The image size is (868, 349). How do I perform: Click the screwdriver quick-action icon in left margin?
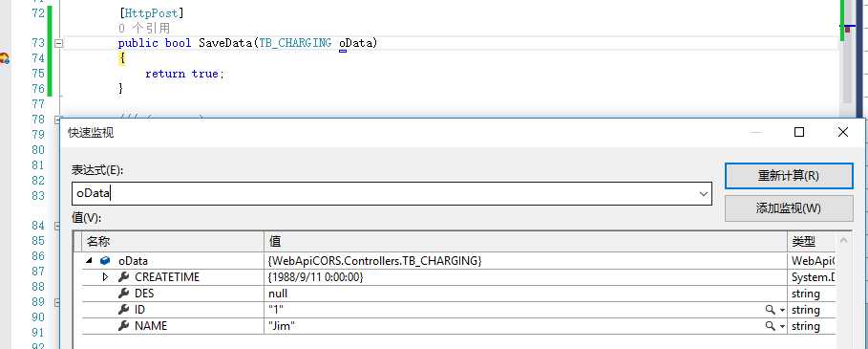point(5,57)
